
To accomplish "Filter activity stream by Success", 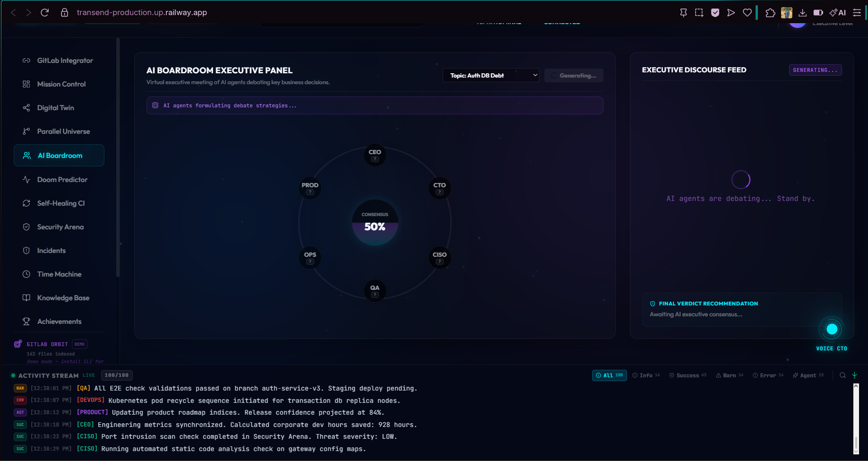I will 688,375.
